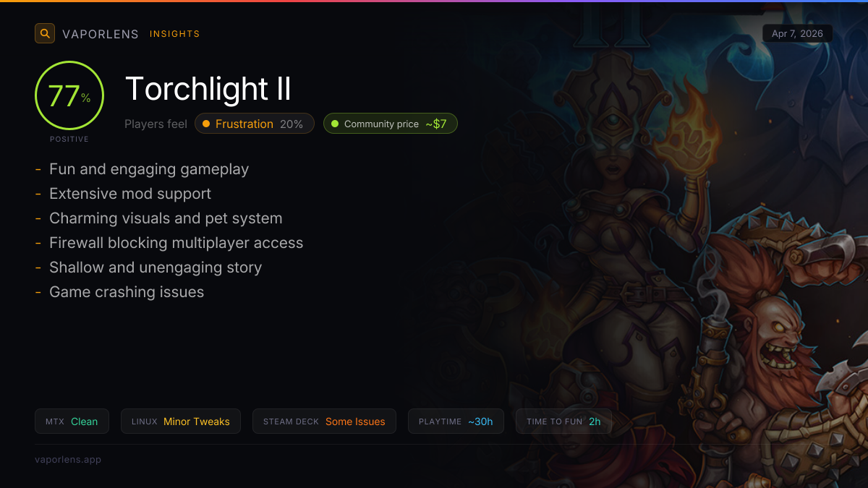
Task: Click the 77% positive score circle
Action: (69, 96)
